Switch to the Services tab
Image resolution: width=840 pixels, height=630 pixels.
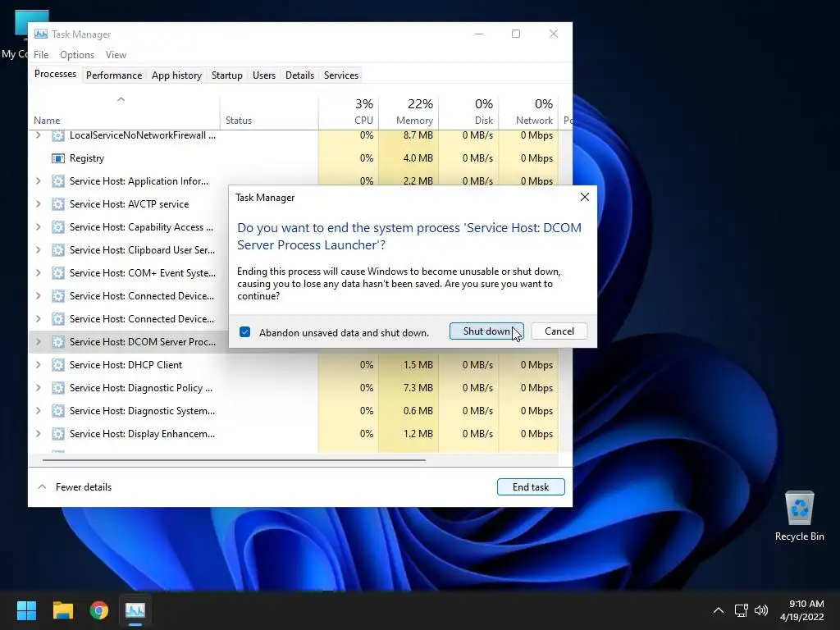click(340, 75)
